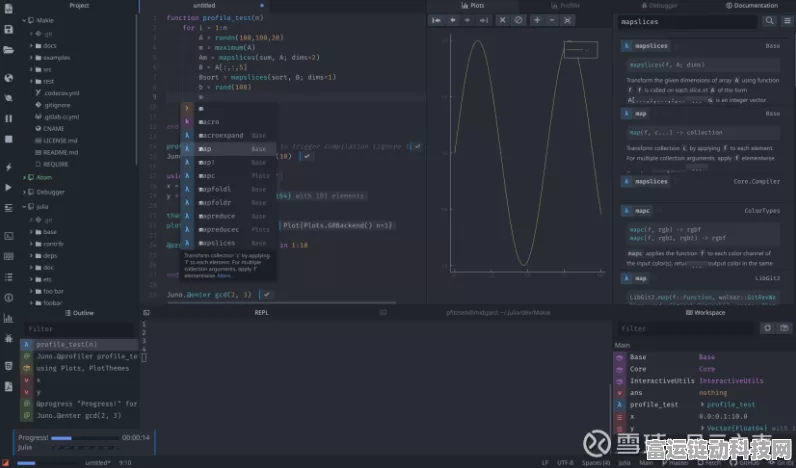Select 'using Plots, PlotThemes' outline entry
The height and width of the screenshot is (468, 796).
(79, 368)
